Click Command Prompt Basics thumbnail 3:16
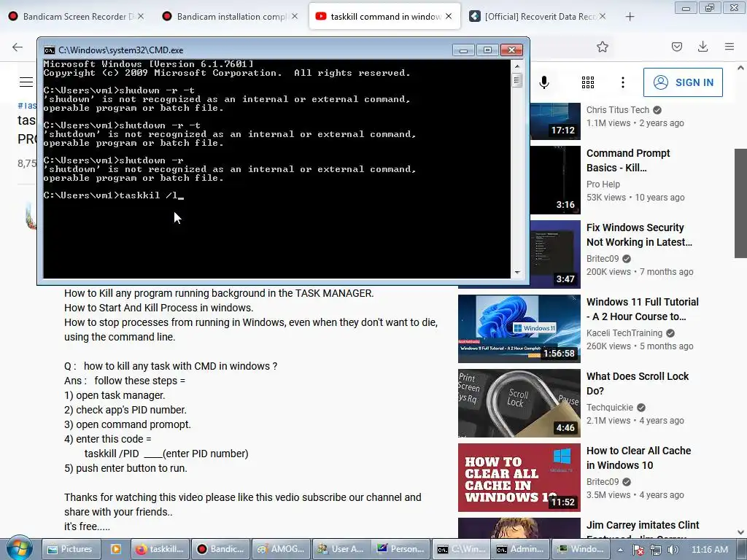Screen dimensions: 747x560 click(x=555, y=180)
